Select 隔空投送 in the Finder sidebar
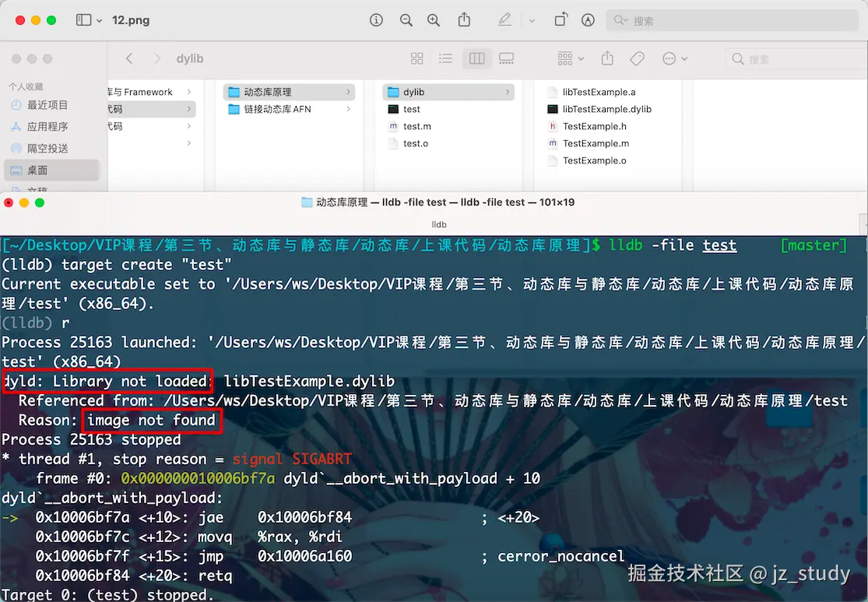This screenshot has height=602, width=868. click(x=47, y=149)
